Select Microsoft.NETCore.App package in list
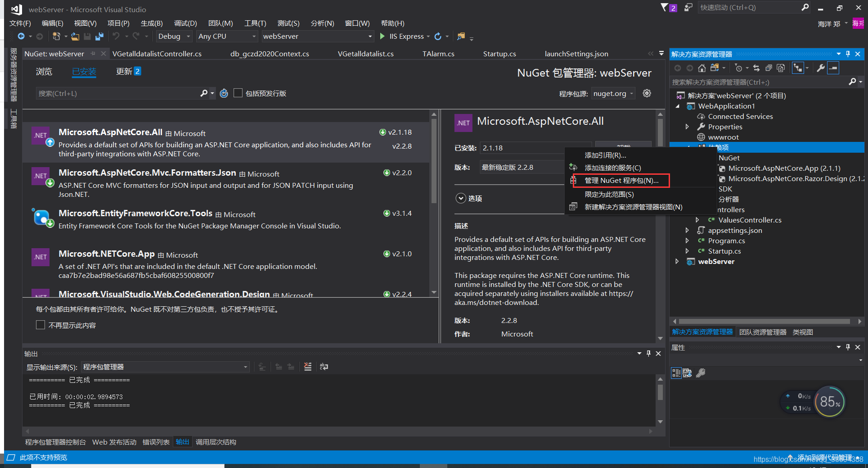This screenshot has width=868, height=468. coord(225,264)
